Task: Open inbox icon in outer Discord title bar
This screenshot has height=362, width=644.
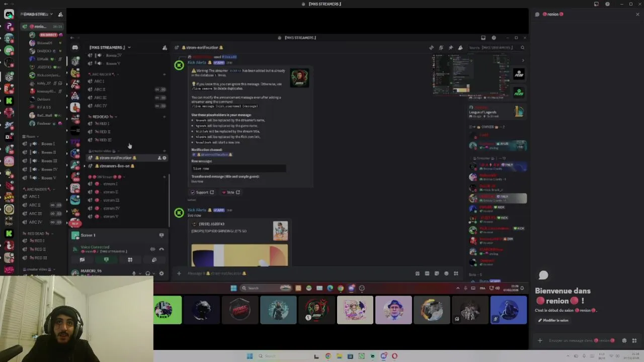Action: pyautogui.click(x=596, y=4)
